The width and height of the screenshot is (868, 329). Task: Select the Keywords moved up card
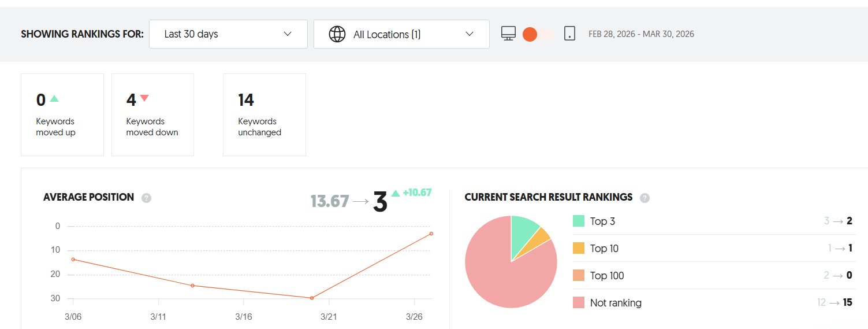coord(62,114)
